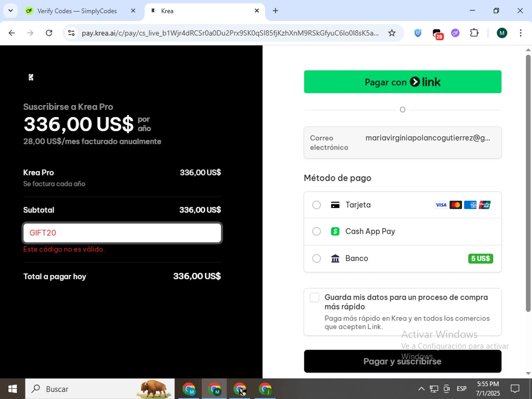
Task: Show hidden tray icons chevron
Action: click(421, 389)
